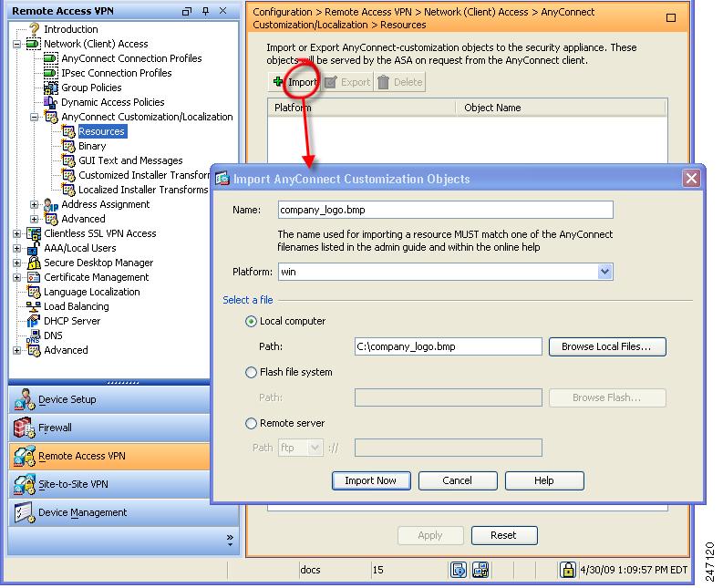Click the status bar lock icon
The image size is (723, 588).
pyautogui.click(x=568, y=570)
